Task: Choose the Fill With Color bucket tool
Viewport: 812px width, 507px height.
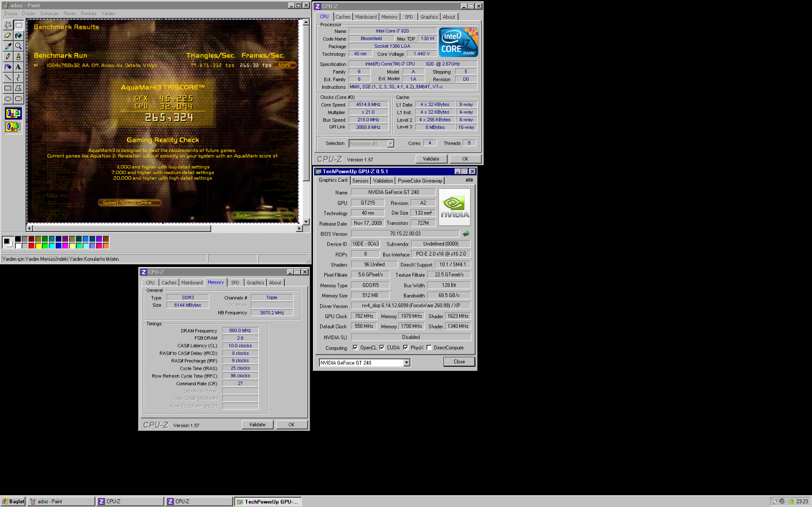Action: (18, 35)
